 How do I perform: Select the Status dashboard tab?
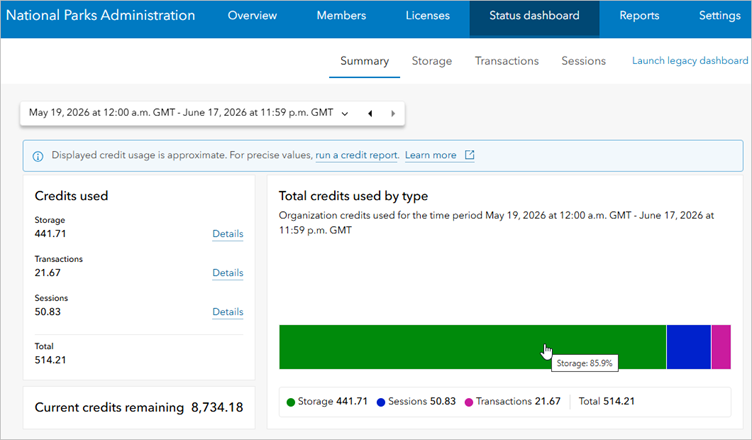pyautogui.click(x=534, y=18)
